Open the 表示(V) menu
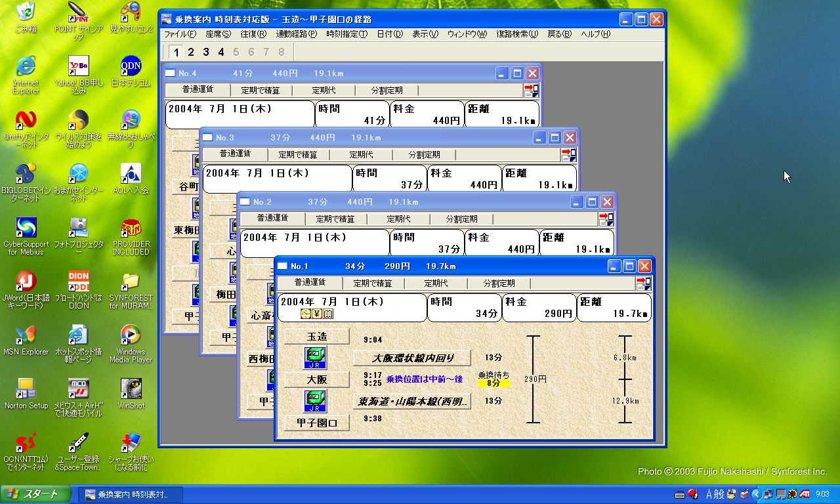The height and width of the screenshot is (504, 840). 425,34
